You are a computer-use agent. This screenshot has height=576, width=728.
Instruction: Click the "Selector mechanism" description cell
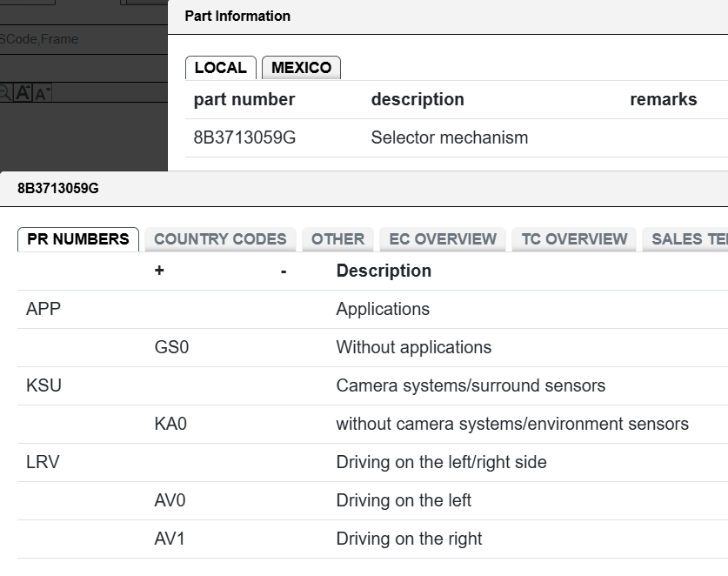(450, 138)
